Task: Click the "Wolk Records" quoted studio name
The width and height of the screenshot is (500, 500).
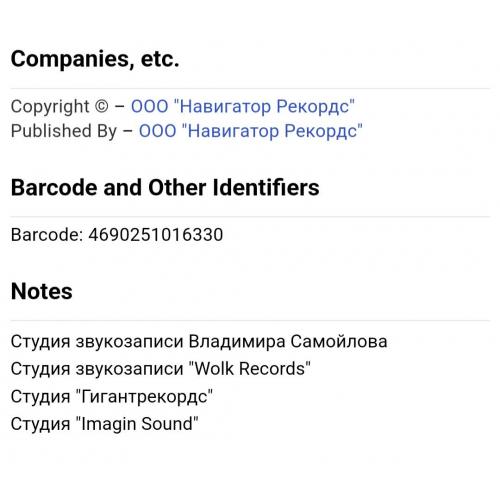Action: pos(250,369)
